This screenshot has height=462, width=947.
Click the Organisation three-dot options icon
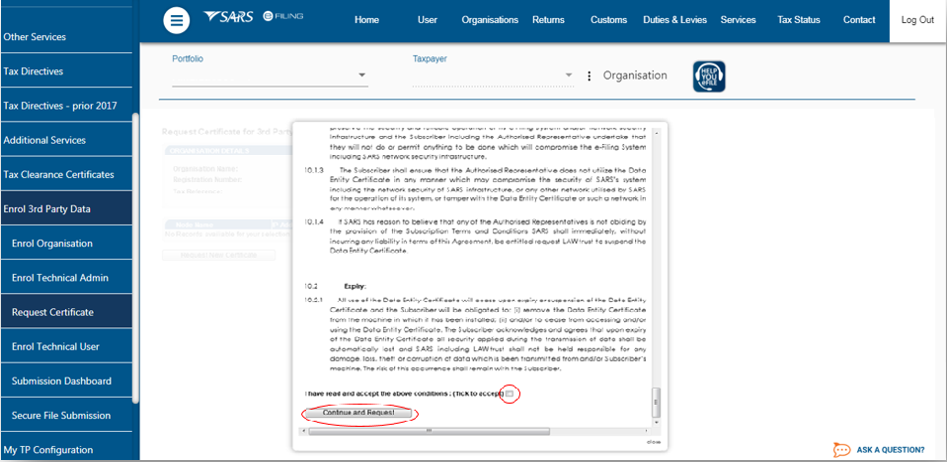[589, 76]
